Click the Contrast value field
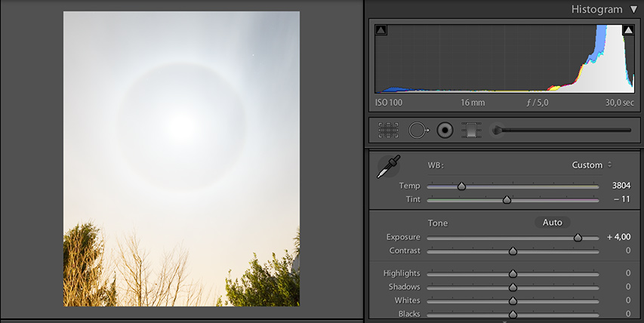This screenshot has width=644, height=323. pyautogui.click(x=628, y=251)
